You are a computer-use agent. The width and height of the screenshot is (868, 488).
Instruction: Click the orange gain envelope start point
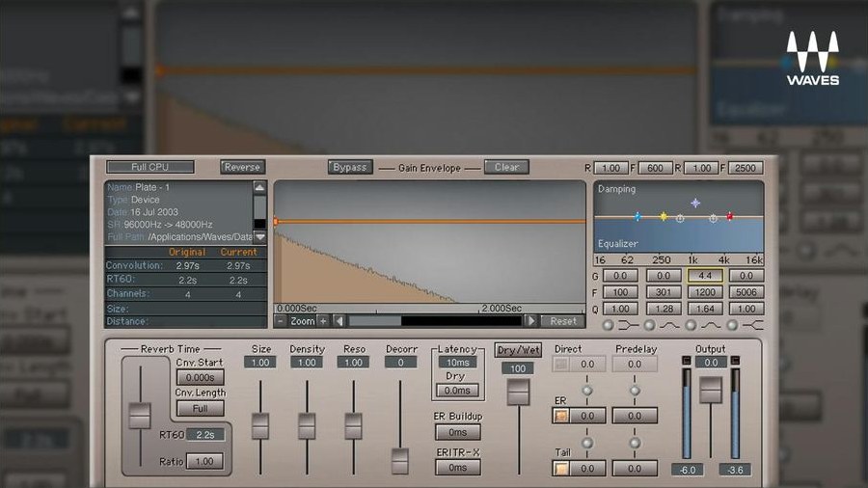click(275, 222)
